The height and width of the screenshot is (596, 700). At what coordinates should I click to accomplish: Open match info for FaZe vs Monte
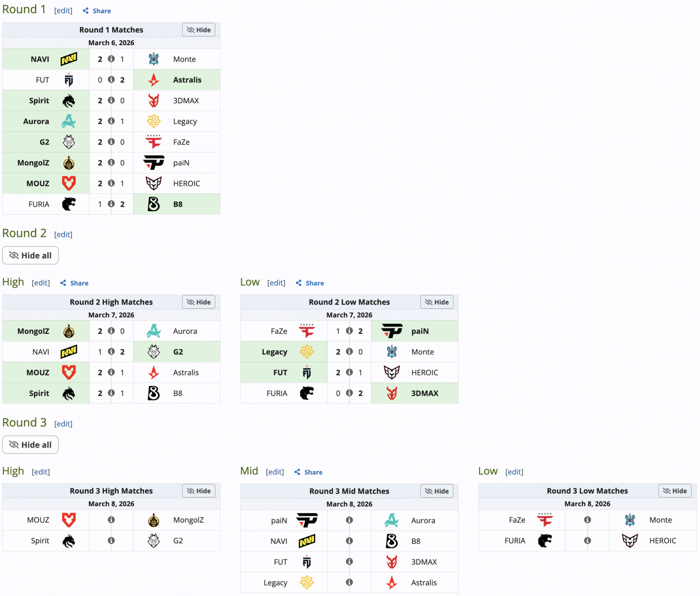click(x=587, y=520)
